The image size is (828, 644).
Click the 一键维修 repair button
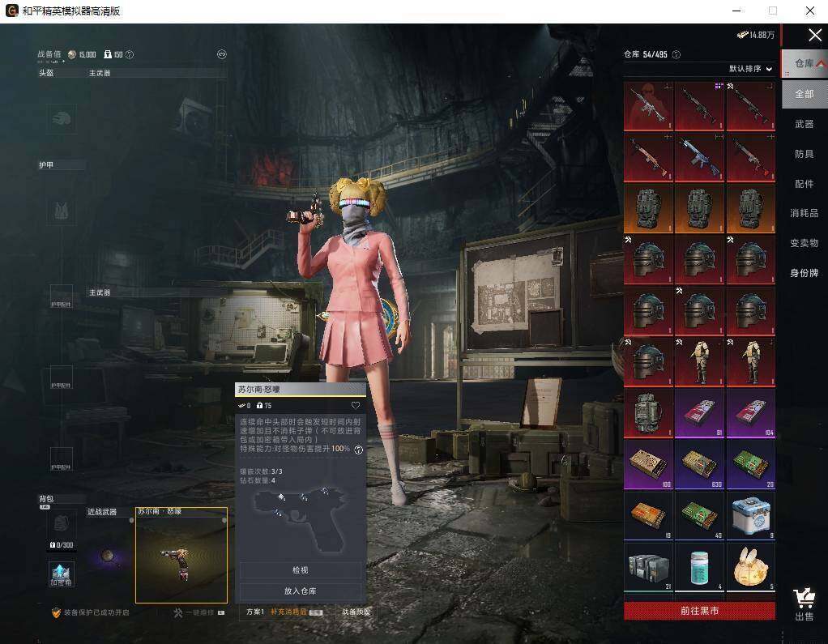click(x=198, y=613)
